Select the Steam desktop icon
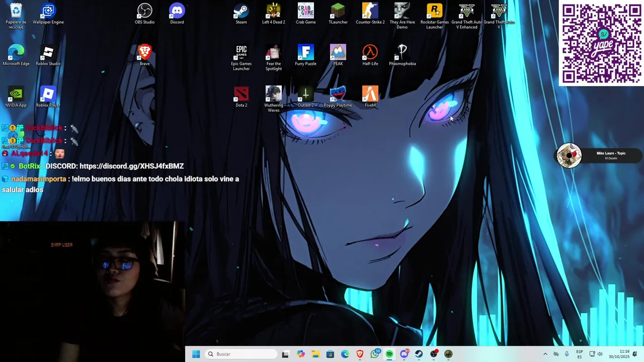This screenshot has height=362, width=644. [x=242, y=14]
